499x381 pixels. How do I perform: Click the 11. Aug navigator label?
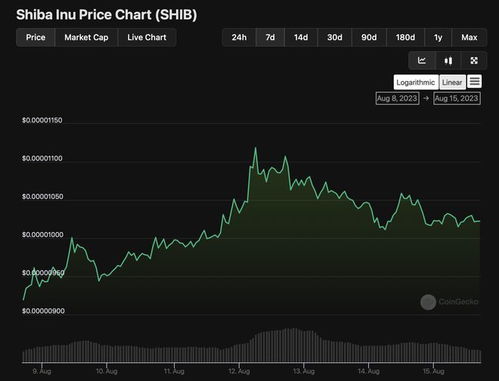click(x=174, y=371)
